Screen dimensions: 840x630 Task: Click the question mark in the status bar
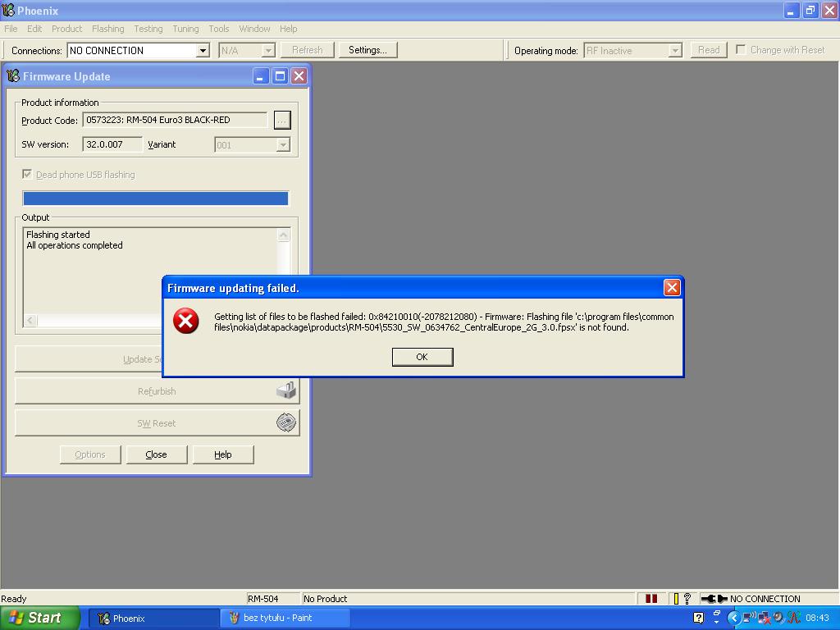click(687, 598)
